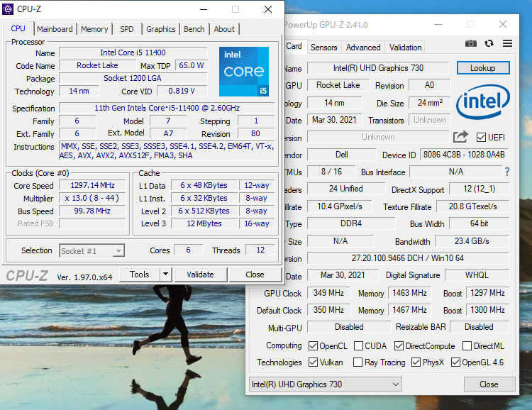532x410 pixels.
Task: Click the Bandwidth 23.4 GB/s value
Action: (x=472, y=241)
